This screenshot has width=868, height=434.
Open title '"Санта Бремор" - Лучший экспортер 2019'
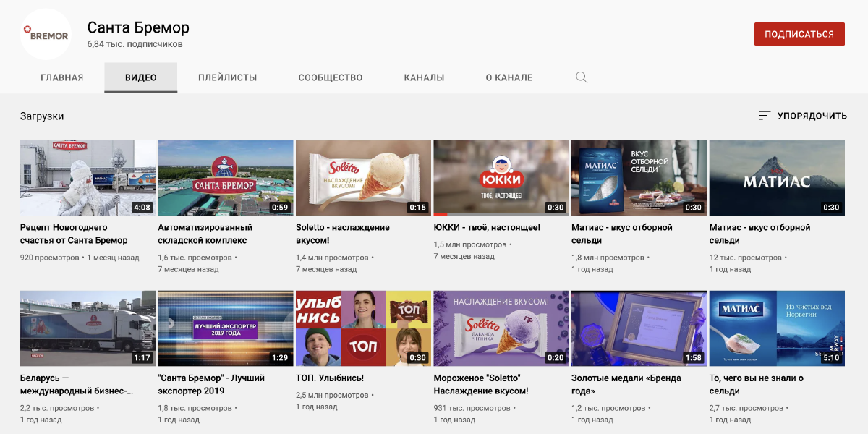click(x=211, y=384)
